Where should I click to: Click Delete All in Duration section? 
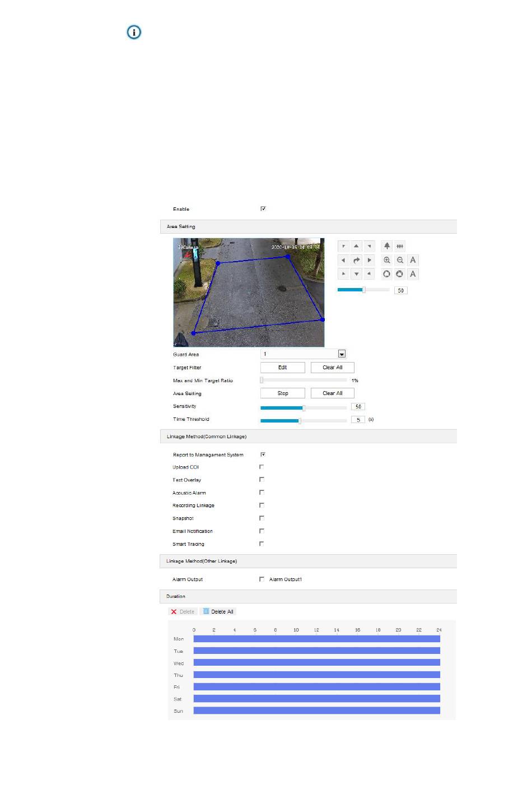coord(218,612)
